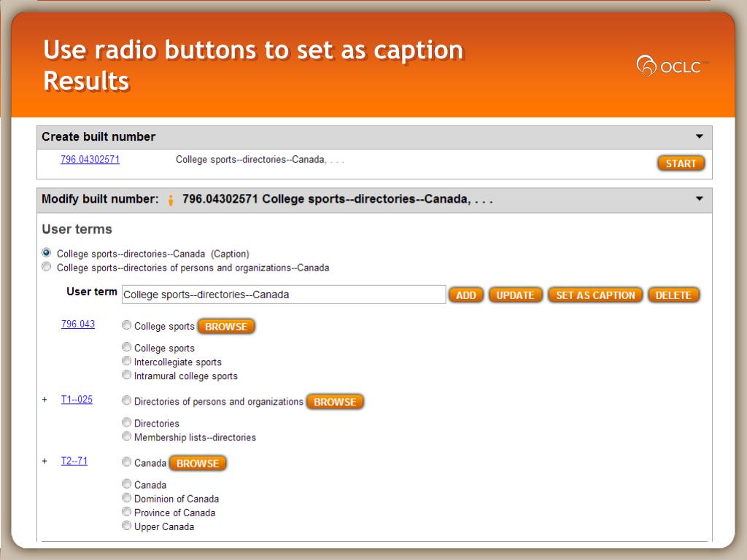Click into the User term text field
747x560 pixels.
click(284, 295)
